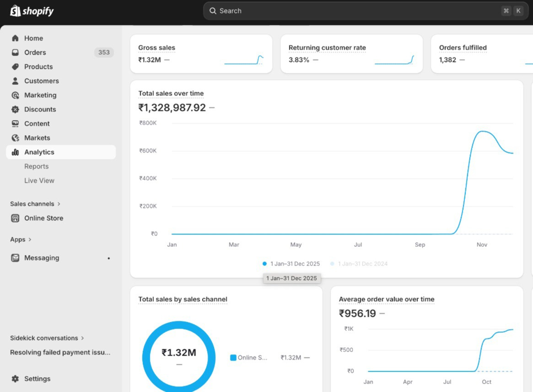Click the Online Store storefront icon

[x=15, y=218]
